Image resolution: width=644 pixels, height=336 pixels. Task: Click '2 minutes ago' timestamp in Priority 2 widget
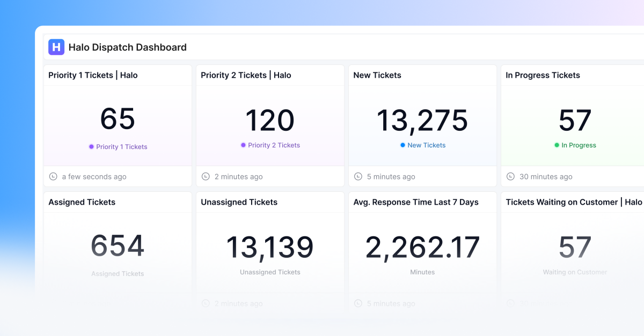coord(239,176)
